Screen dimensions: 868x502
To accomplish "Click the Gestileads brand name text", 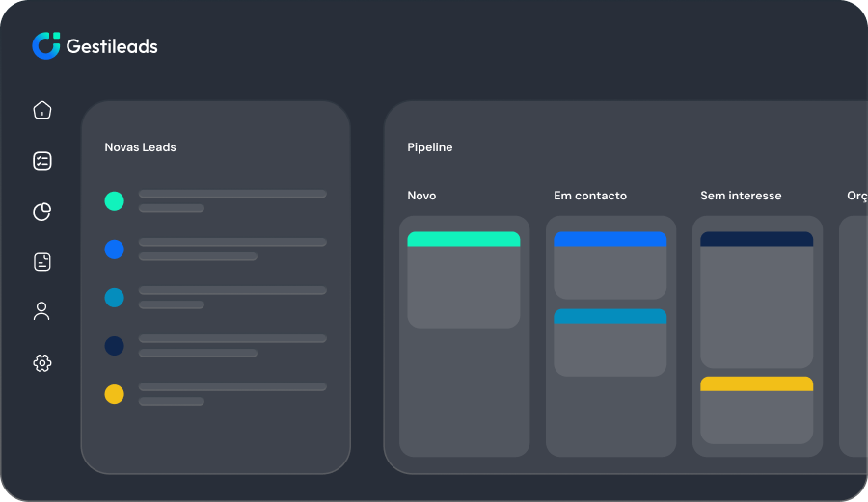I will (x=112, y=46).
